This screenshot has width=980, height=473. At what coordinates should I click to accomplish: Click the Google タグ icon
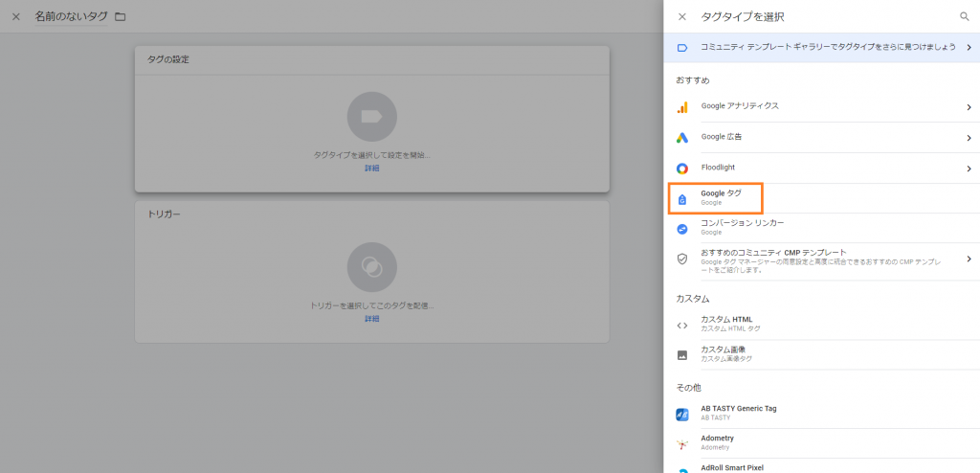(x=682, y=199)
